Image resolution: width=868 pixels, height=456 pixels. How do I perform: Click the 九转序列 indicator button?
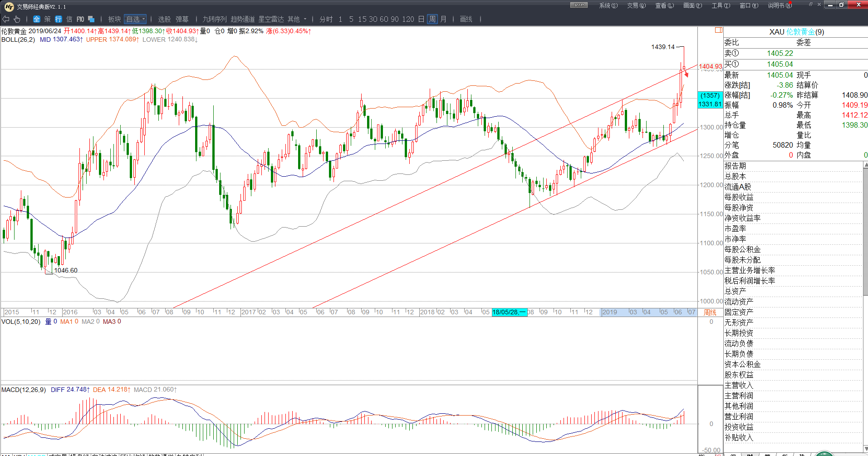tap(215, 19)
